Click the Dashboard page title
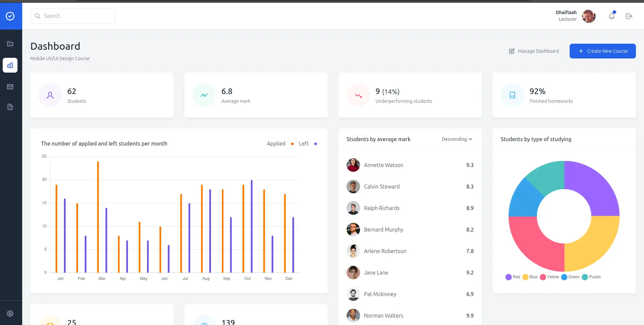This screenshot has width=644, height=325. [x=55, y=46]
